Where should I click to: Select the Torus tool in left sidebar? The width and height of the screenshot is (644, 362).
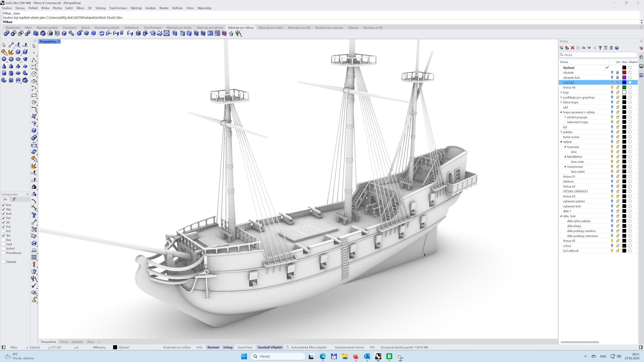pyautogui.click(x=18, y=73)
